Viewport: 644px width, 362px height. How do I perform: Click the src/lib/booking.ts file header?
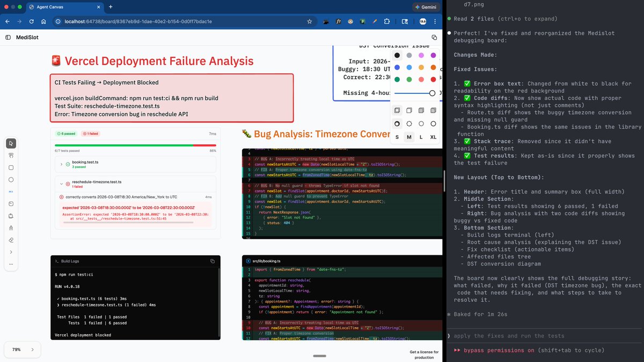tap(342, 261)
